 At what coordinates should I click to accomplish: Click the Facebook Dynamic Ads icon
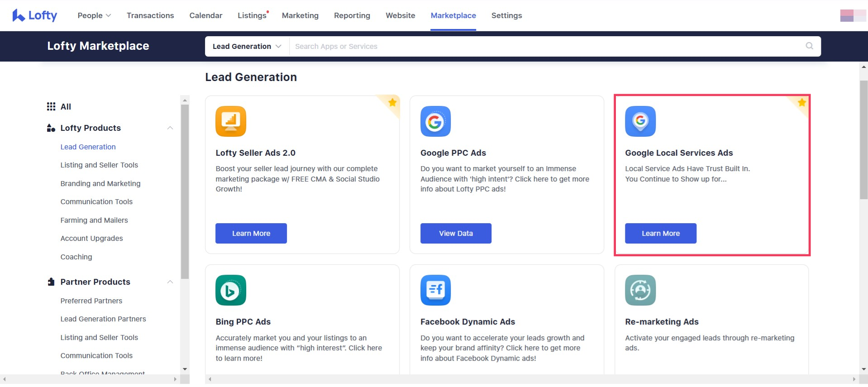point(435,290)
